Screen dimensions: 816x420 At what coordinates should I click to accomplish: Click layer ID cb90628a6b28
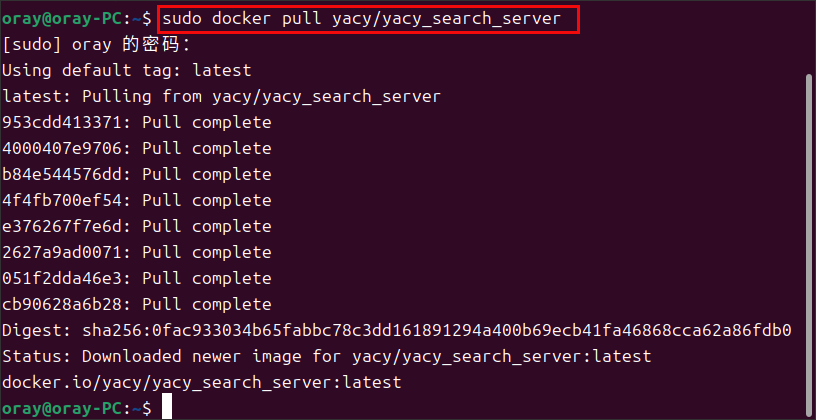click(66, 304)
